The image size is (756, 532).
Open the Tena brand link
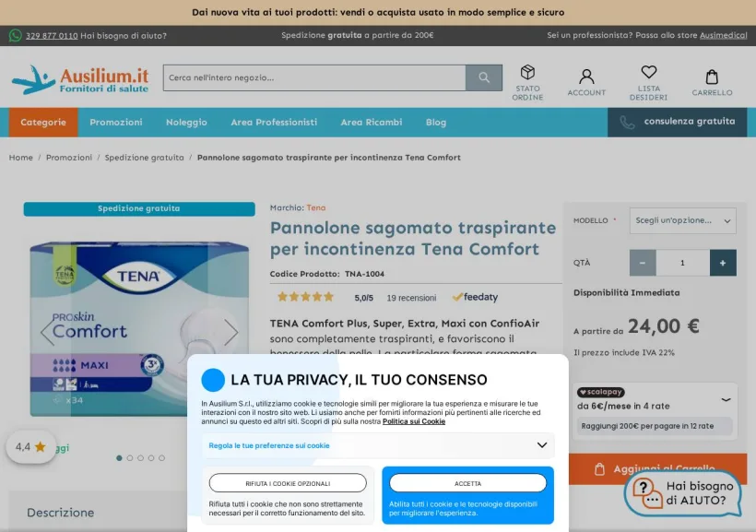click(x=316, y=207)
